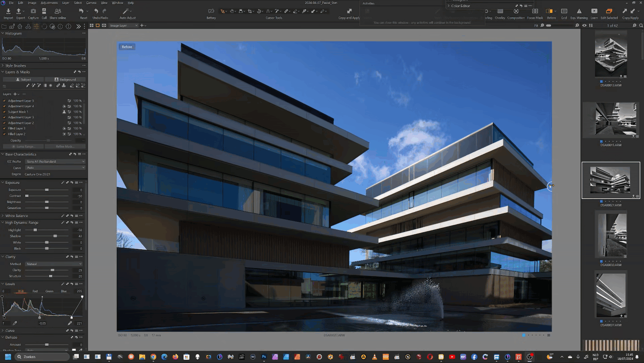Toggle Filled Layer 2 checkbox
This screenshot has width=644, height=363.
click(4, 134)
